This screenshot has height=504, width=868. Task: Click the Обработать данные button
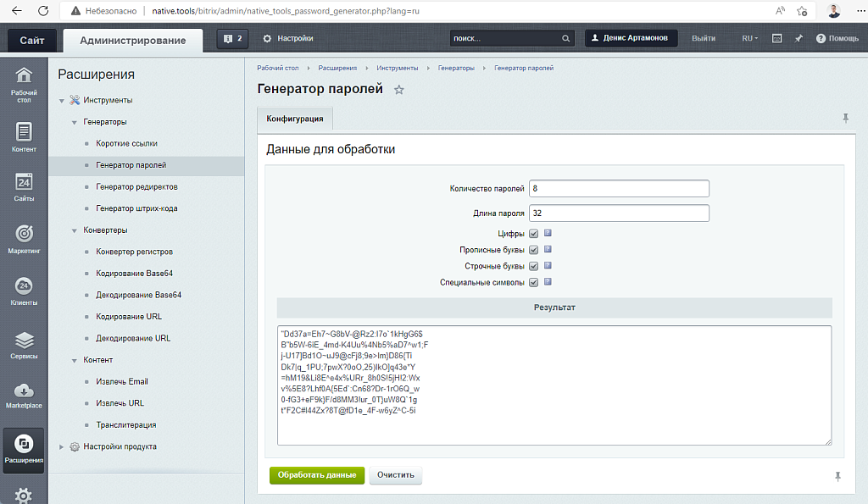coord(316,475)
